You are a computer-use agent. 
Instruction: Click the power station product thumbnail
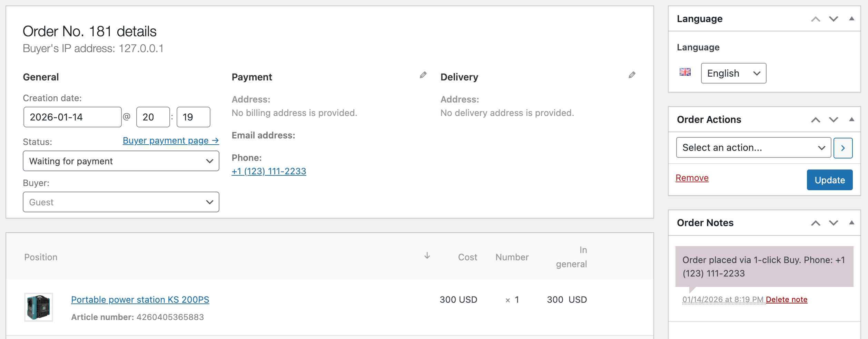39,307
